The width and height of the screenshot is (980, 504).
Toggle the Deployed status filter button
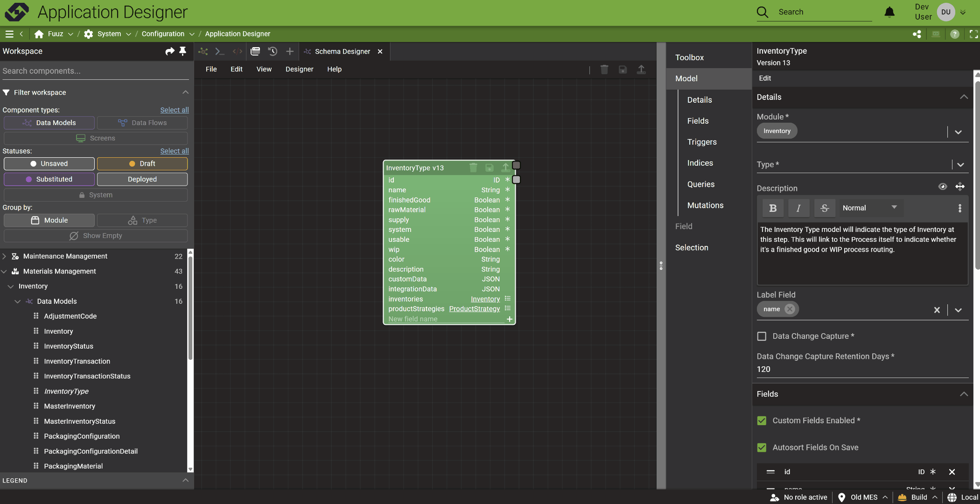142,179
